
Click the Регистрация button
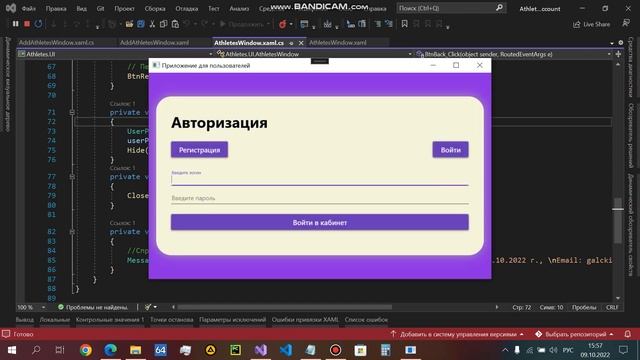[x=199, y=150]
